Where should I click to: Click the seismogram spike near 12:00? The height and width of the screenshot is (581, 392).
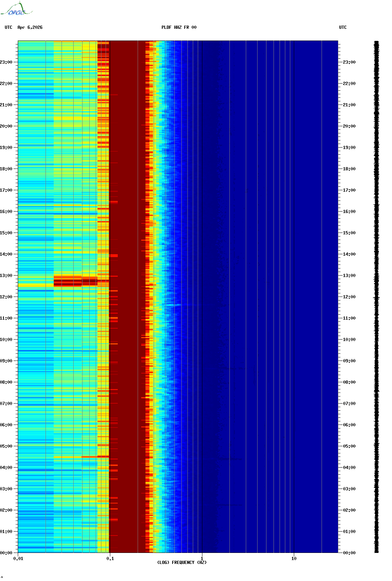(x=376, y=297)
